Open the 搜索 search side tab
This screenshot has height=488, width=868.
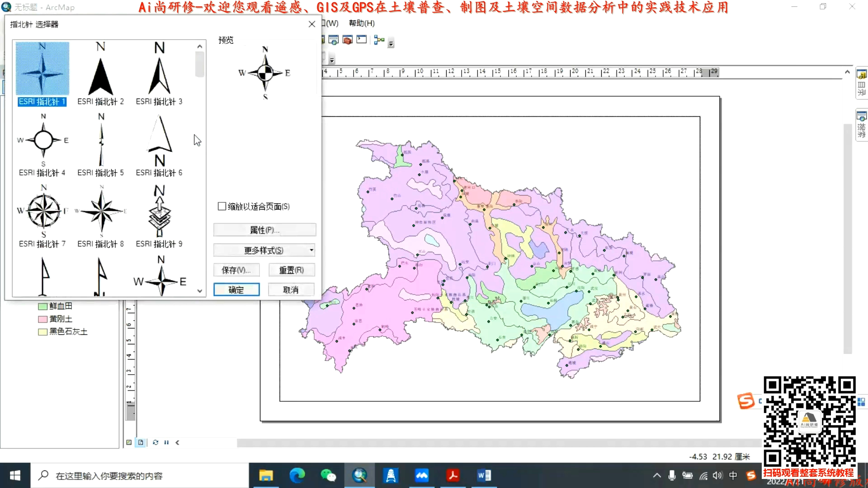[862, 125]
